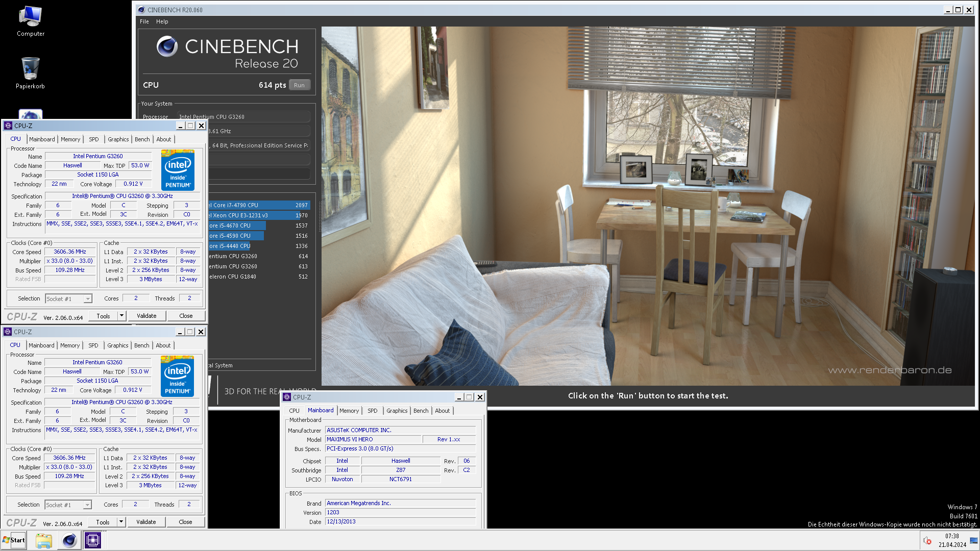
Task: Click Close button in upper CPU-Z window
Action: (x=186, y=316)
